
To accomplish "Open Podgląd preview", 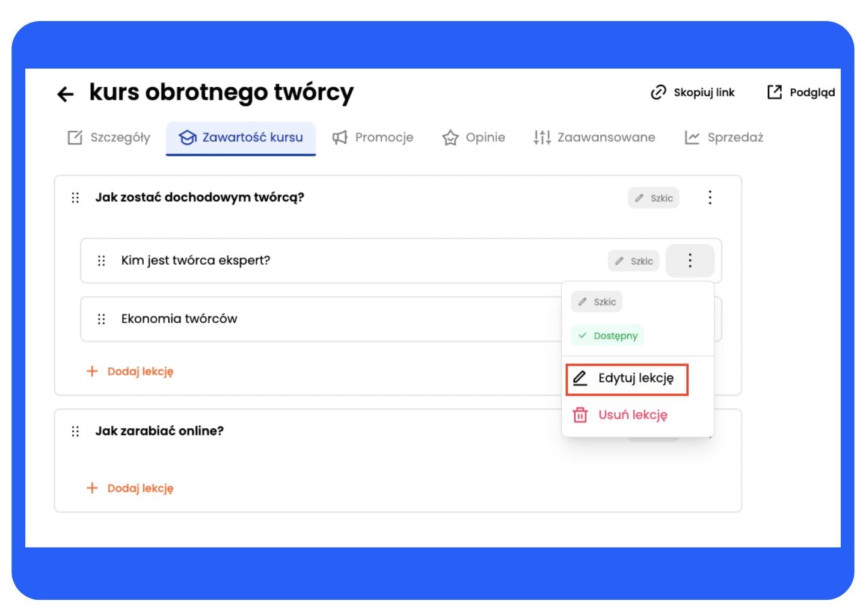I will pos(801,92).
